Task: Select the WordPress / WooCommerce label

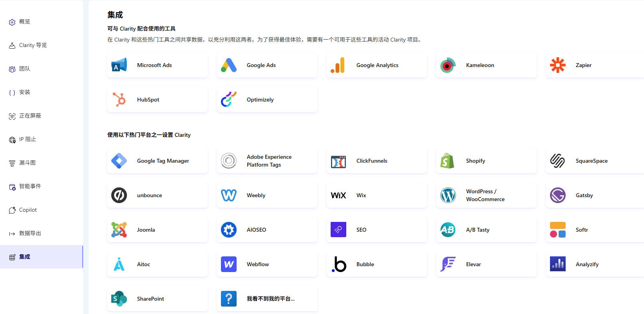Action: pos(485,195)
